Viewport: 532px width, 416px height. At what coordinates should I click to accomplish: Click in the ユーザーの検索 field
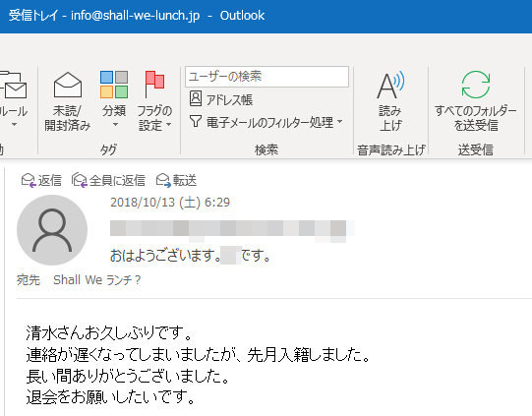tap(267, 77)
